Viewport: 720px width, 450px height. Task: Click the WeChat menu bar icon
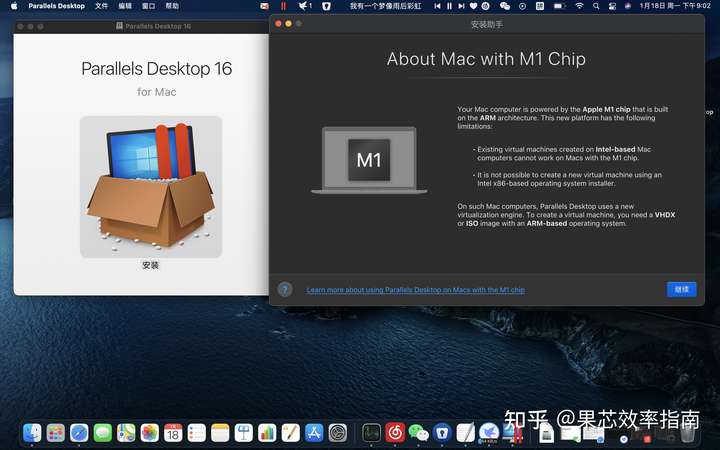tap(505, 6)
